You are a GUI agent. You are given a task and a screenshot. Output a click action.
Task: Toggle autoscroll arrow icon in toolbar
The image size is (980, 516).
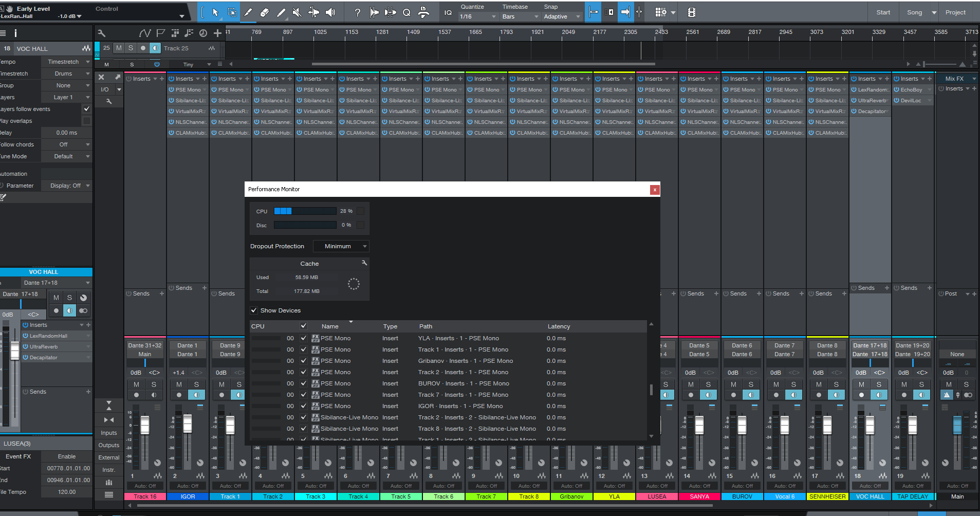pos(625,12)
